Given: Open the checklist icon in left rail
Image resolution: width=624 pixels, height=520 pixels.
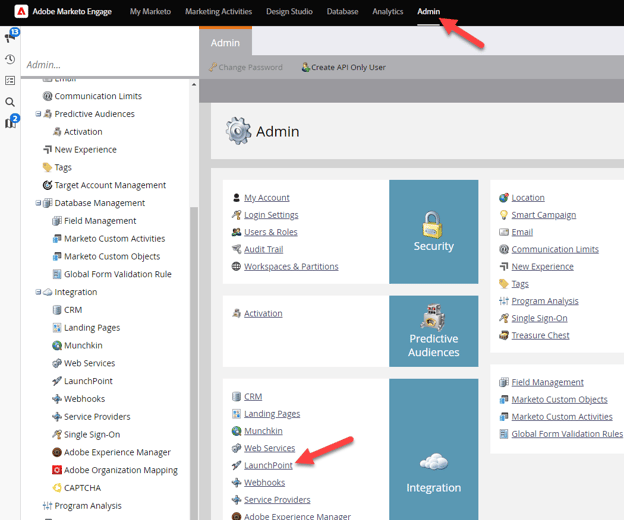Looking at the screenshot, I should coord(10,81).
